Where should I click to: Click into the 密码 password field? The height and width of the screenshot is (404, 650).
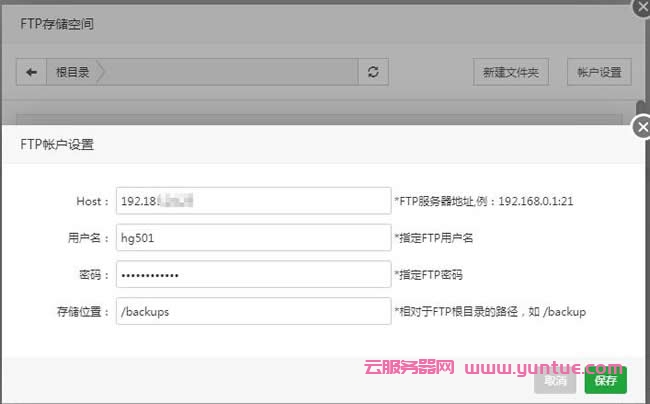coord(252,274)
